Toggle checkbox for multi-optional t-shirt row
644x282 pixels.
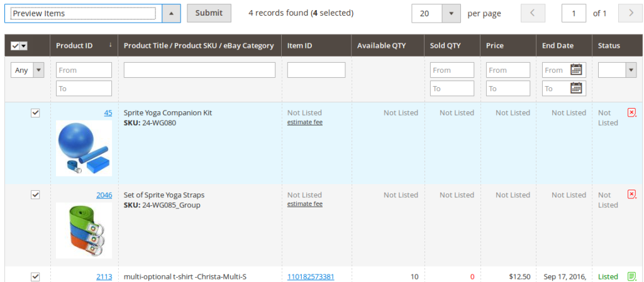(35, 276)
